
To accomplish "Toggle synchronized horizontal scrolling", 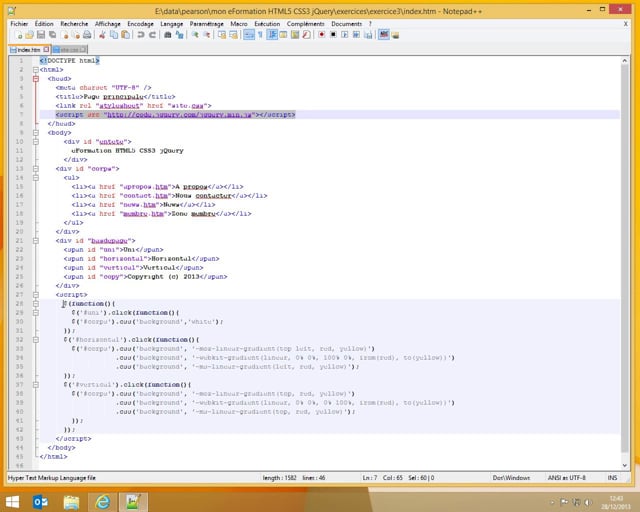I will [x=233, y=35].
